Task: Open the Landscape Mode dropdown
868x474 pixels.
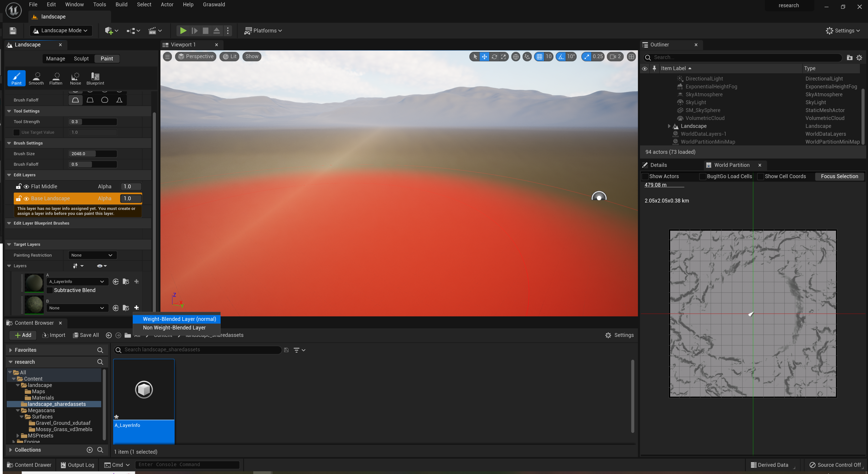Action: click(x=61, y=31)
